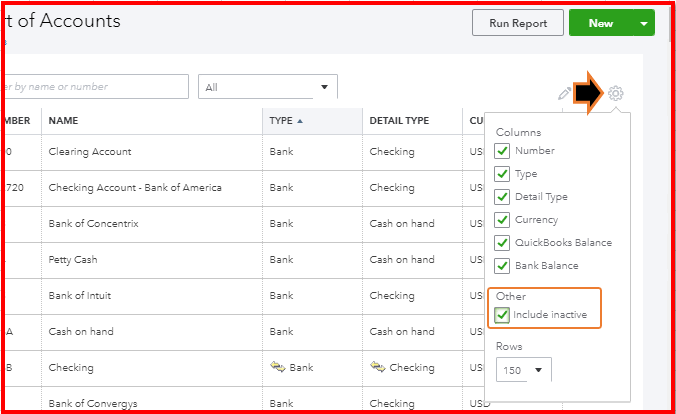
Task: Uncheck the Currency column checkbox
Action: pyautogui.click(x=503, y=220)
